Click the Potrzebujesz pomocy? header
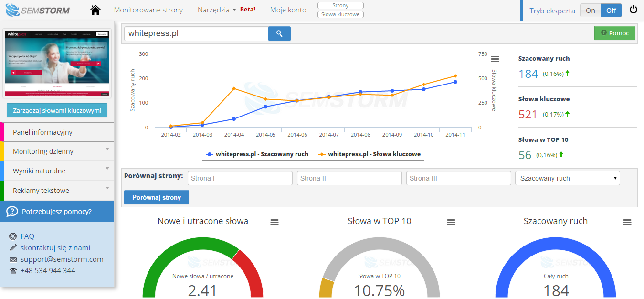 [x=57, y=212]
